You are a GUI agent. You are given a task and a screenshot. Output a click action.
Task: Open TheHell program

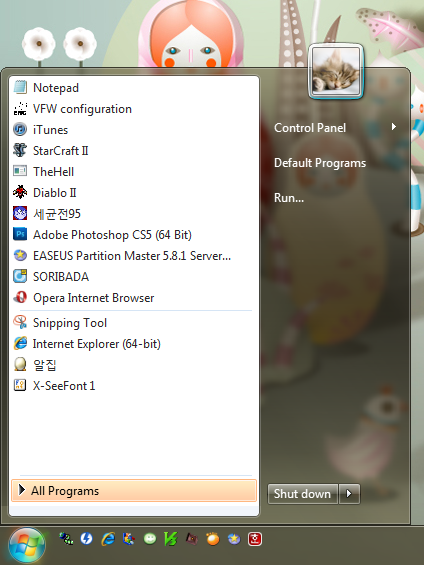[x=133, y=172]
